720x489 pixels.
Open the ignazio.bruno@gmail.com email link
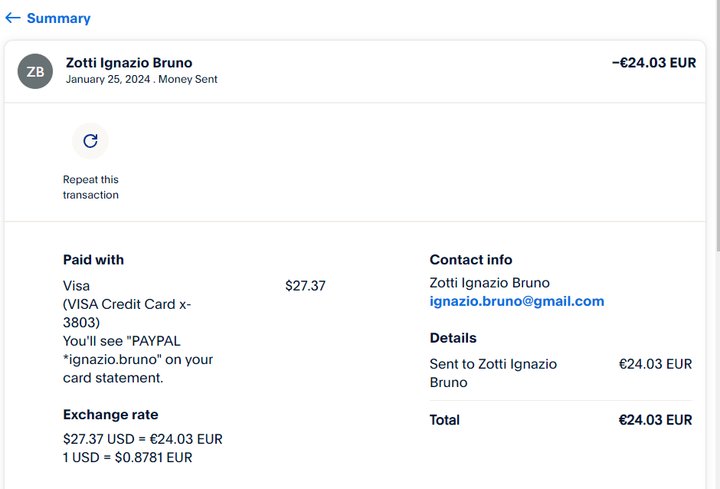[516, 301]
